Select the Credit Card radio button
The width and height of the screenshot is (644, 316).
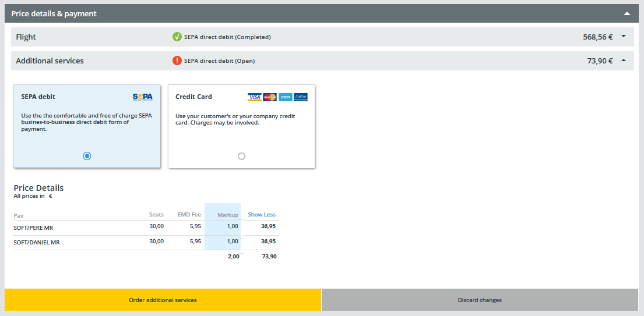click(241, 156)
